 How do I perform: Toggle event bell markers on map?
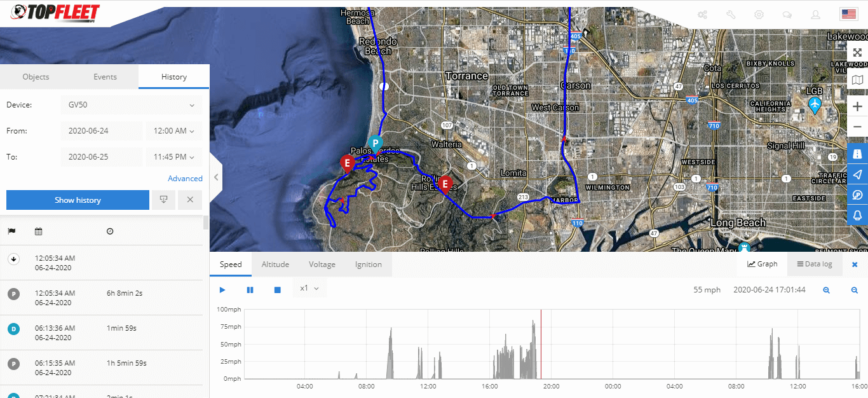pyautogui.click(x=857, y=216)
